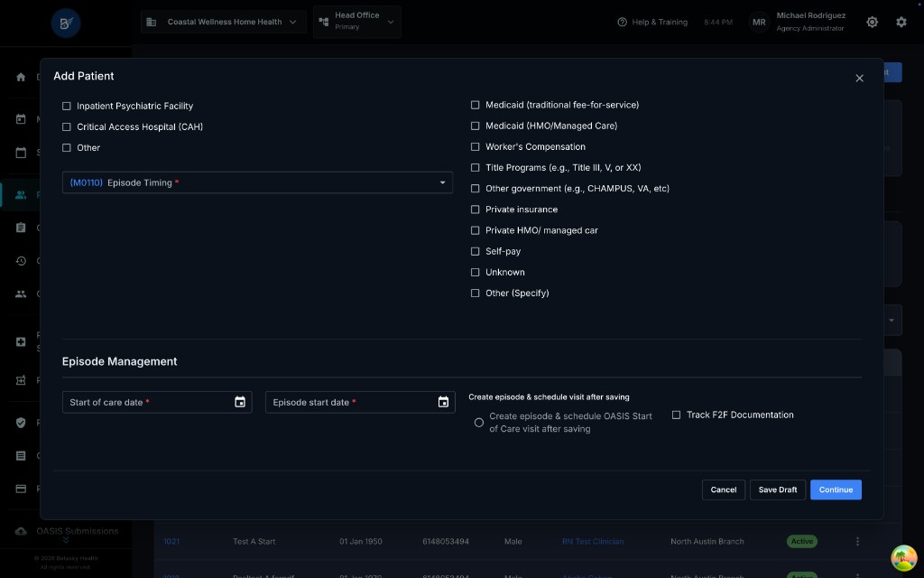Open patient ID 1021 link
Image resolution: width=924 pixels, height=578 pixels.
[x=171, y=542]
